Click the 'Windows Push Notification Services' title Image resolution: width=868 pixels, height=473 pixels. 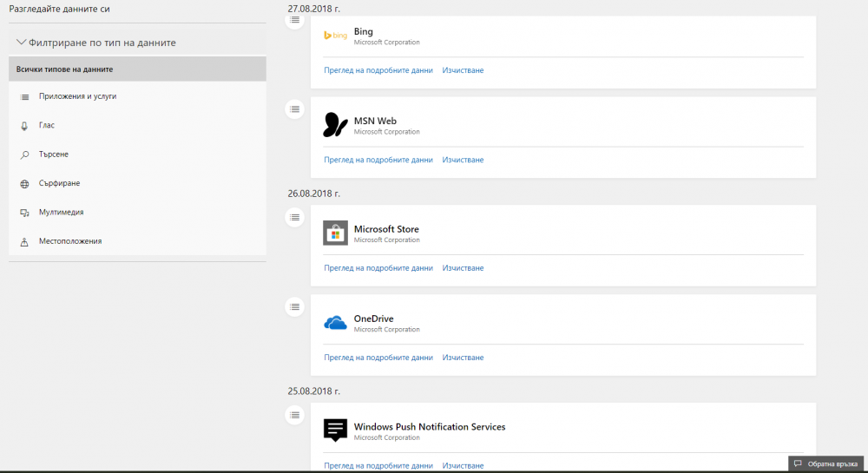pos(430,426)
